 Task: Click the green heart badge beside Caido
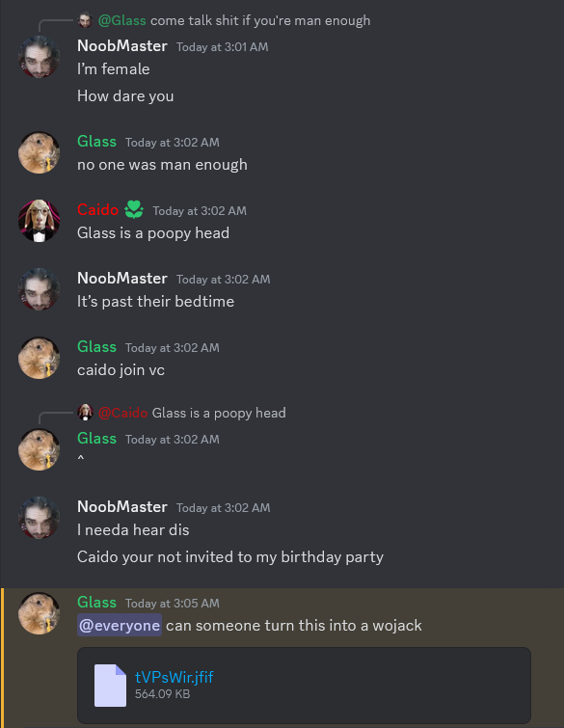134,210
